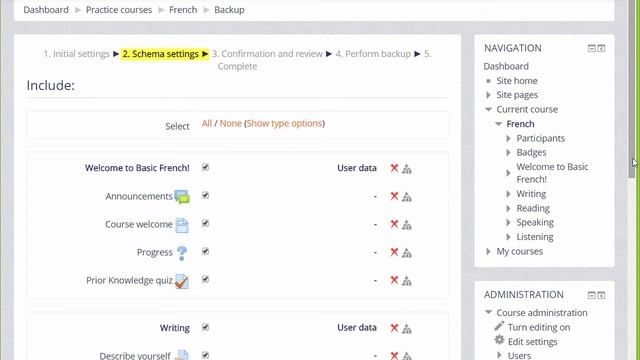Open Site home in Navigation
This screenshot has height=360, width=640.
[517, 81]
